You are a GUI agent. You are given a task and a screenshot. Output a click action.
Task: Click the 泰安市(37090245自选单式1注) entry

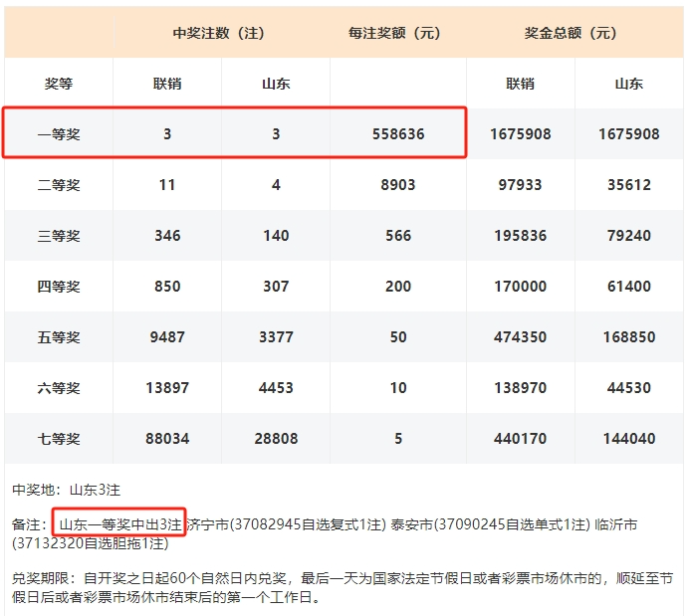click(x=490, y=524)
